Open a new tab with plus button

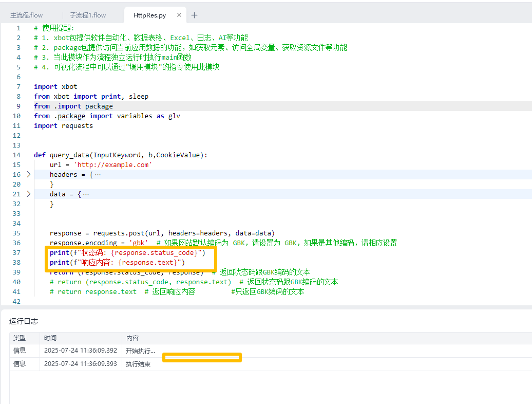(194, 15)
